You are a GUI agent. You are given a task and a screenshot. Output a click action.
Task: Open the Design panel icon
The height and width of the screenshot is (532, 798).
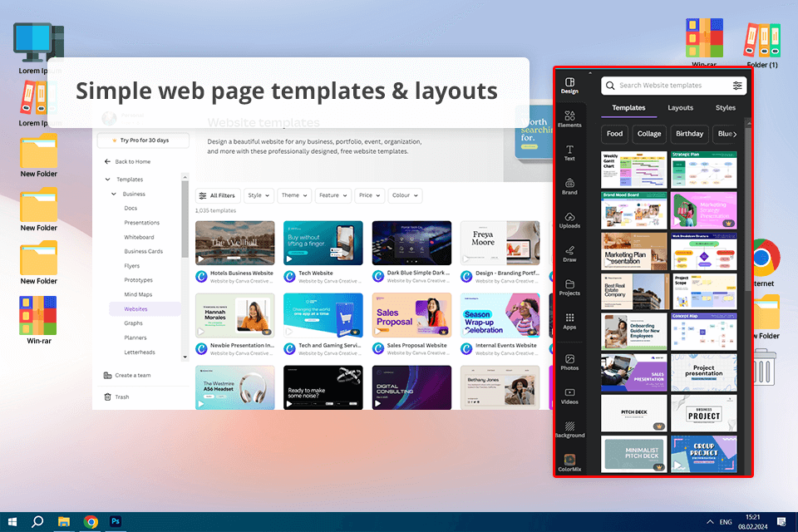[x=569, y=85]
